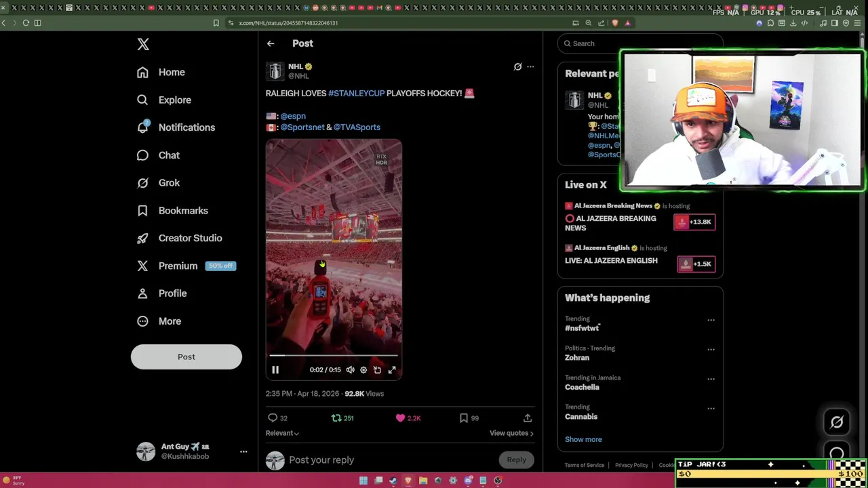Click the +1.5K listeners badge
Screen dimensions: 868x488
click(696, 264)
